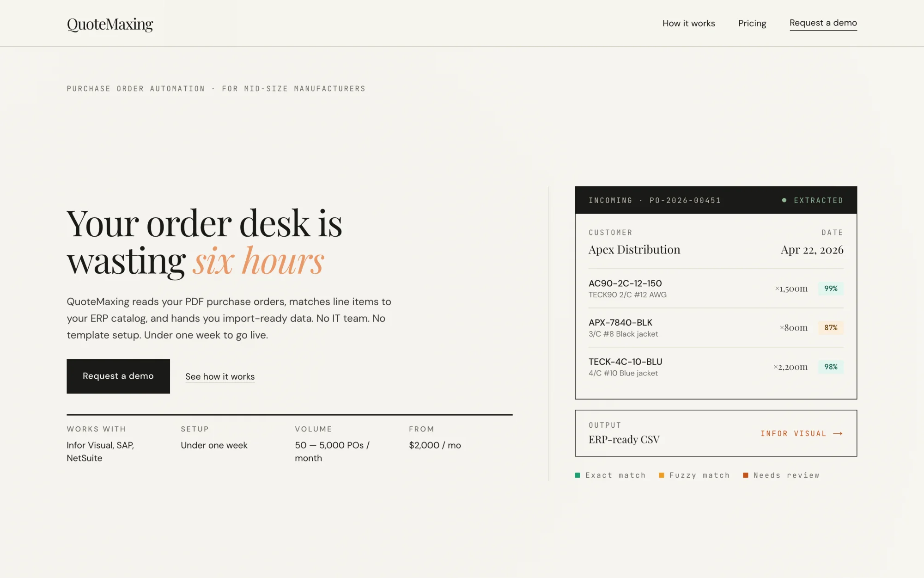Viewport: 924px width, 578px height.
Task: Click the ERP-ready CSV output text
Action: (x=624, y=439)
